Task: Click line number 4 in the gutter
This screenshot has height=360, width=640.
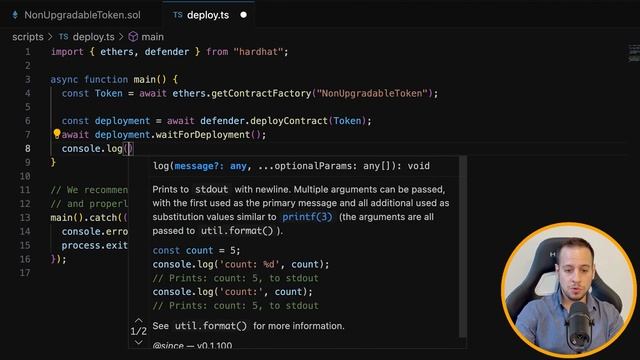Action: pos(27,93)
